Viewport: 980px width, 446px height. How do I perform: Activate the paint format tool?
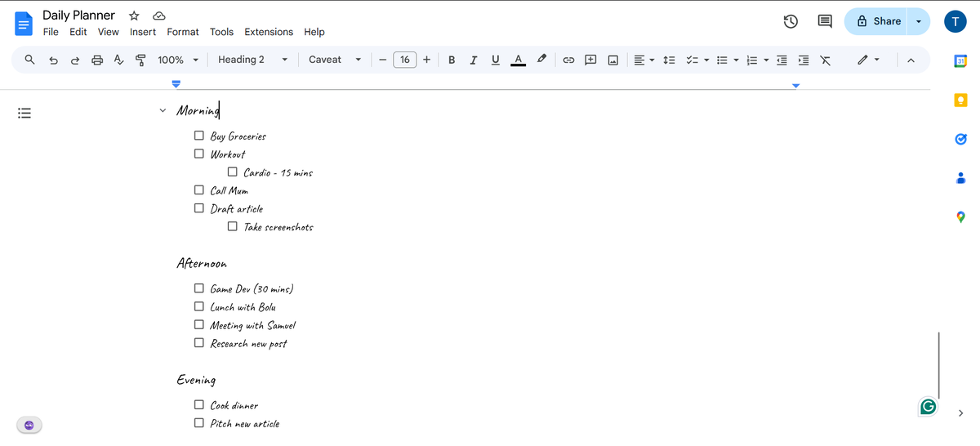(x=140, y=60)
